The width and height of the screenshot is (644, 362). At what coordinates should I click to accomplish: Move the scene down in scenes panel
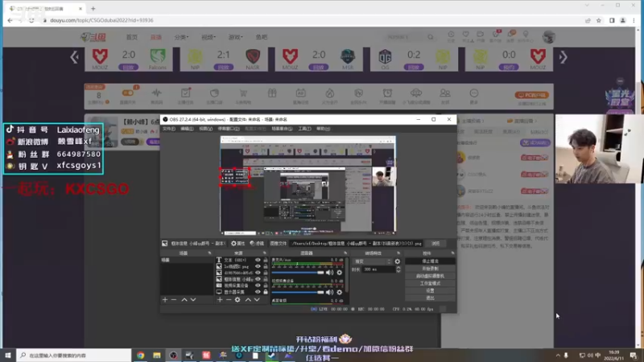coord(193,300)
